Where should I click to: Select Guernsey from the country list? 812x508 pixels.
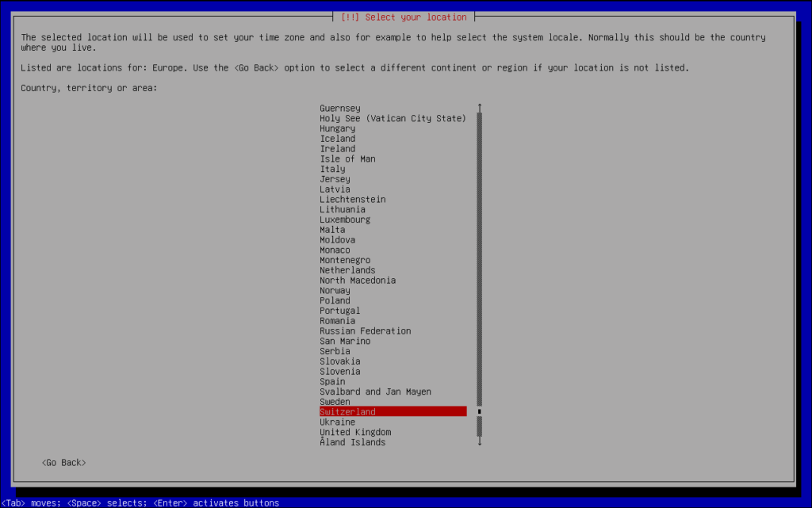(x=339, y=109)
